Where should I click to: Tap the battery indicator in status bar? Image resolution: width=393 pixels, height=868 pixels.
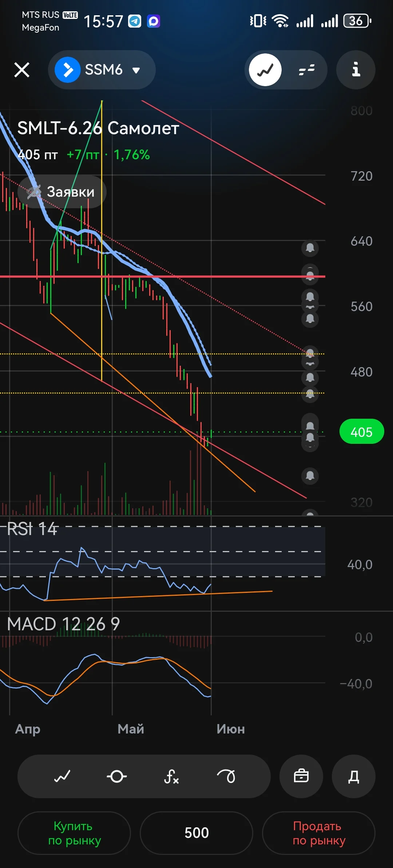click(357, 21)
